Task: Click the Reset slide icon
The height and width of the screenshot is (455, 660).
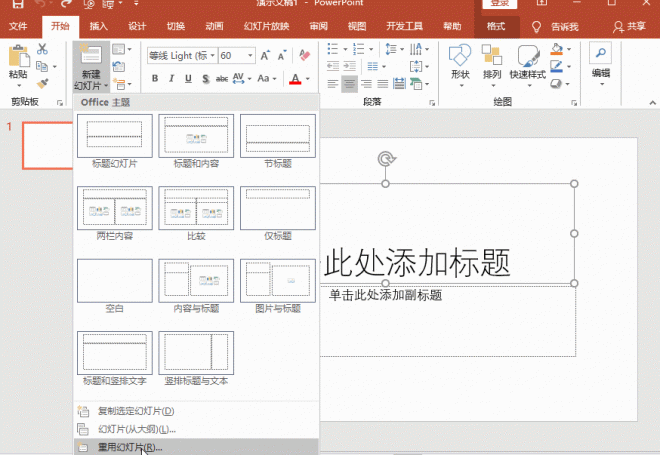Action: [119, 66]
